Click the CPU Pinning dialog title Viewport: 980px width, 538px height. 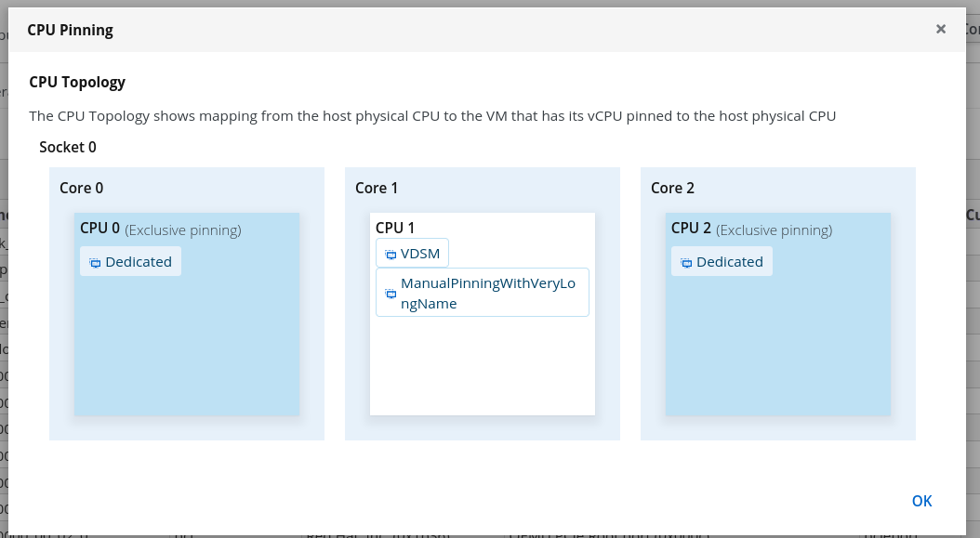click(68, 30)
